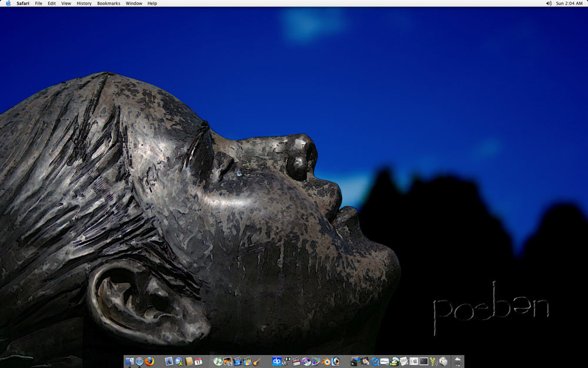
Task: Open the Apple menu
Action: point(8,4)
